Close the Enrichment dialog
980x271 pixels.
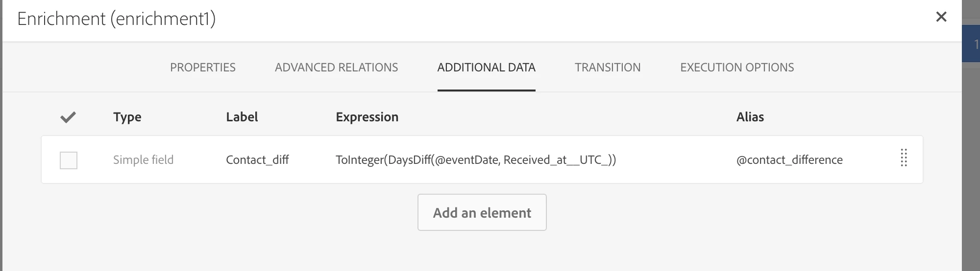[941, 17]
